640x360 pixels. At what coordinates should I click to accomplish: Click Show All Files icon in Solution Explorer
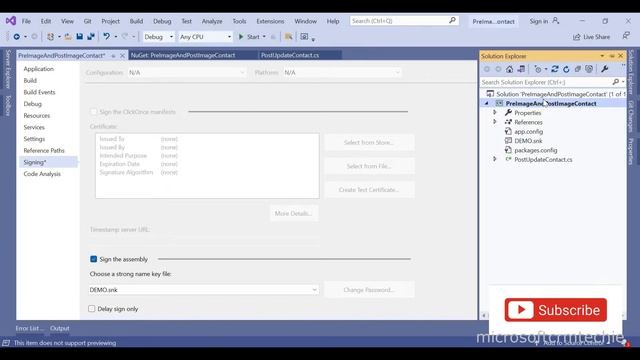coord(589,69)
